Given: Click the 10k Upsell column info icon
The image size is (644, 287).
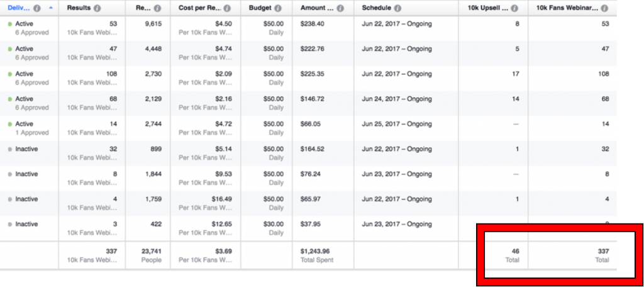Looking at the screenshot, I should 514,9.
